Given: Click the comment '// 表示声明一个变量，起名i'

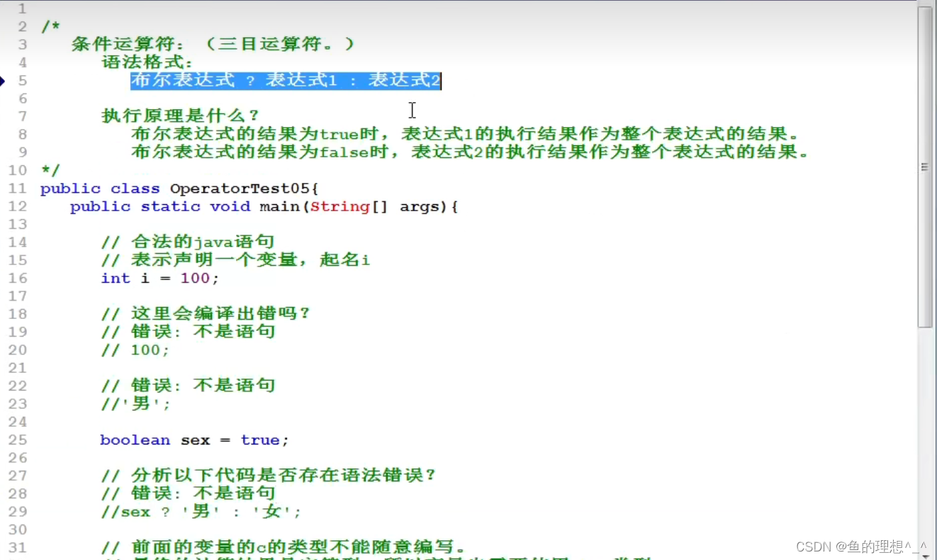Looking at the screenshot, I should (235, 259).
